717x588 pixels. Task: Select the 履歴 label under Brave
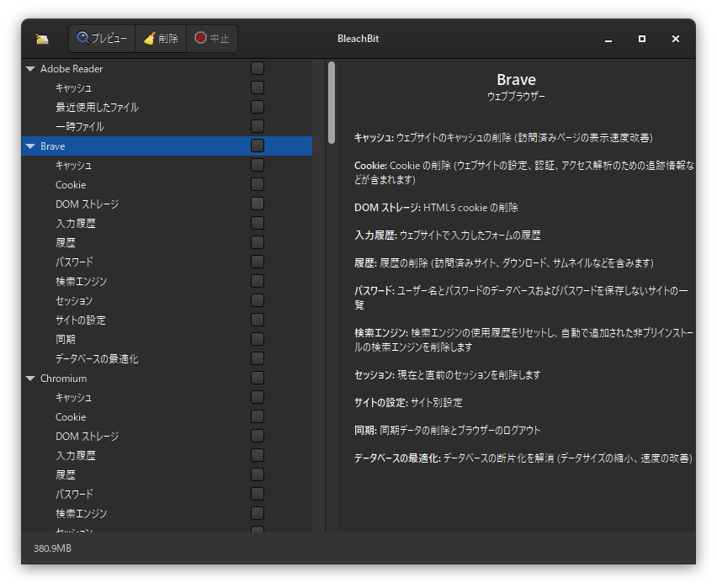(66, 243)
